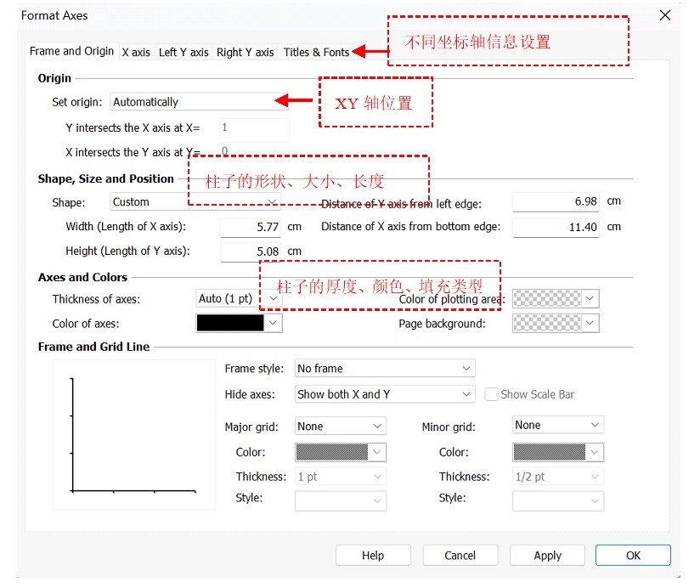This screenshot has width=700, height=588.
Task: Edit Distance of Y axis from left edge
Action: [x=556, y=202]
